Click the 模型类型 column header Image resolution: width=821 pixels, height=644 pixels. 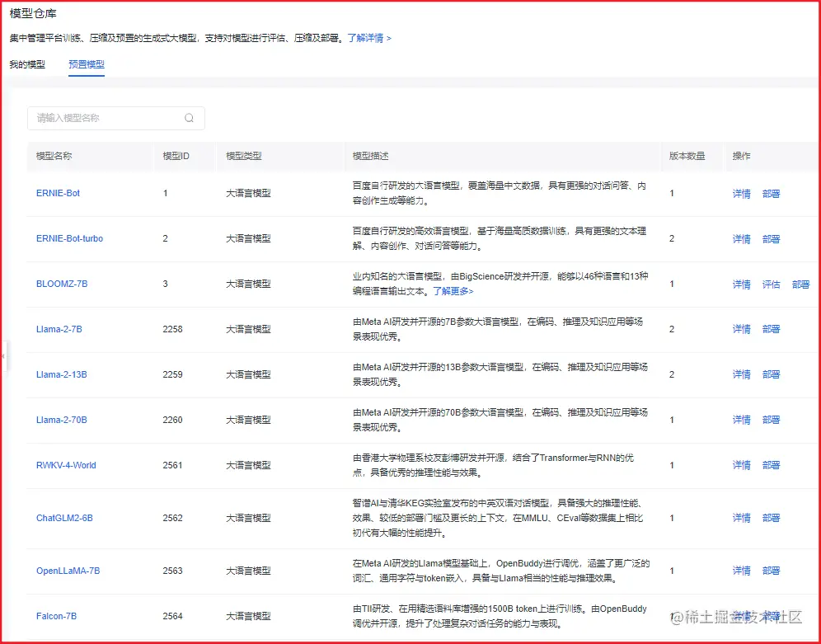(x=244, y=156)
